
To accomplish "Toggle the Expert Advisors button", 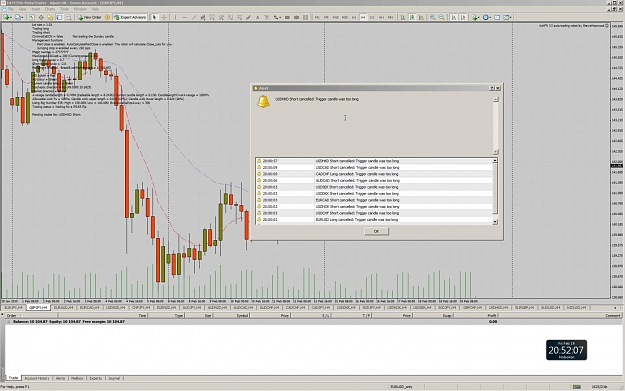I will click(x=130, y=17).
